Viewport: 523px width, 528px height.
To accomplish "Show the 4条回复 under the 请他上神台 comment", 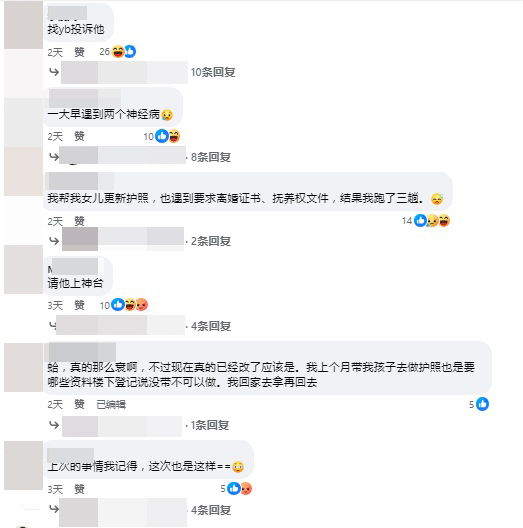I will tap(211, 326).
